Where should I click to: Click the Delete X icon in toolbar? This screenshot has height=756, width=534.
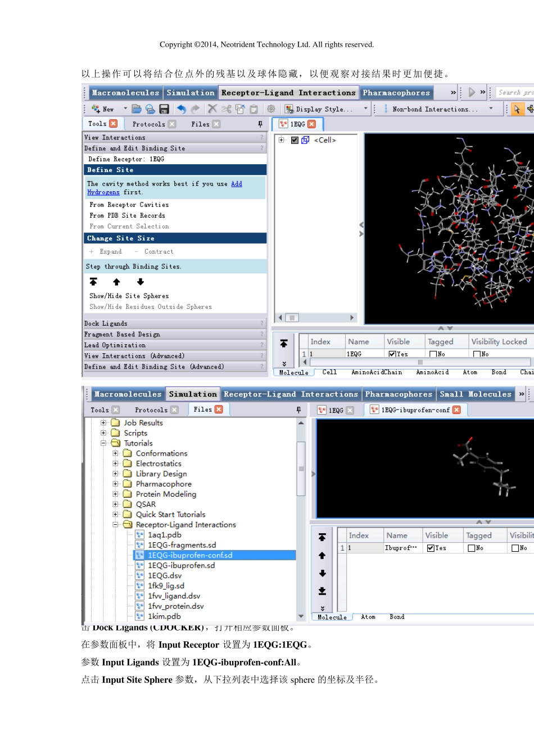coord(212,109)
